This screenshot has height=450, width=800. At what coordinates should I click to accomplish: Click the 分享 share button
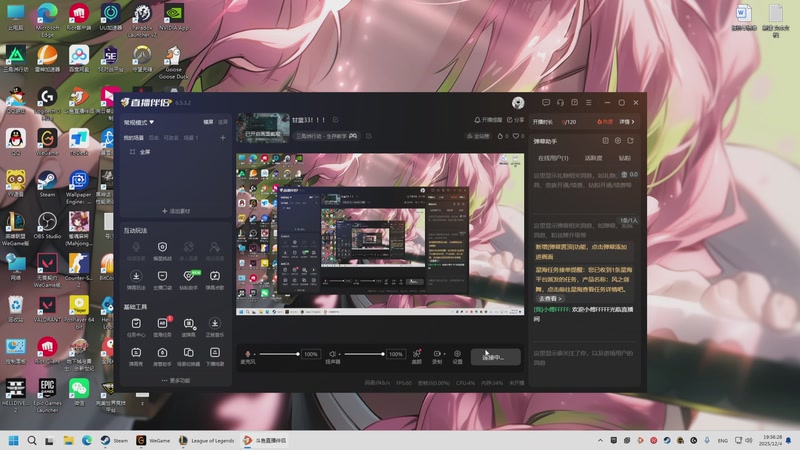tap(515, 120)
